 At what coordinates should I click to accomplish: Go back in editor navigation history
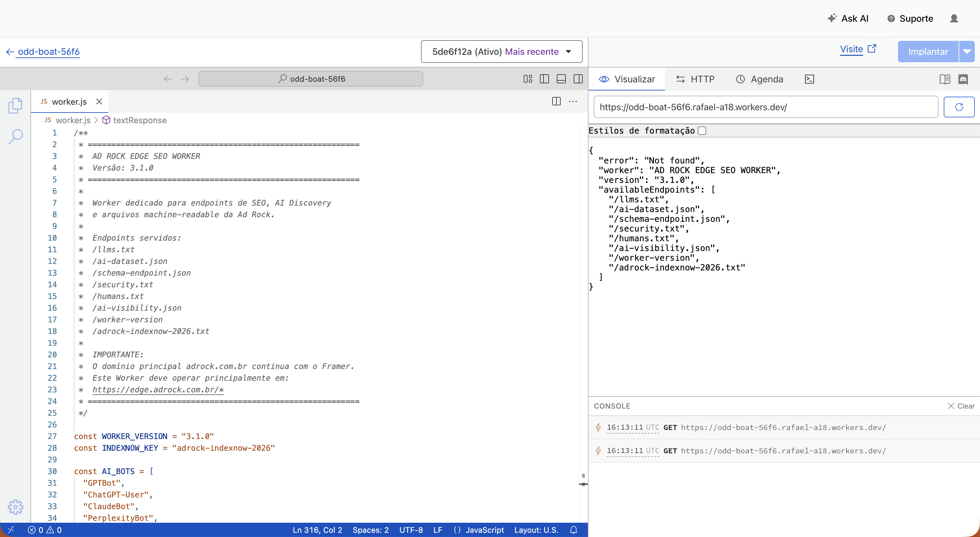[168, 79]
